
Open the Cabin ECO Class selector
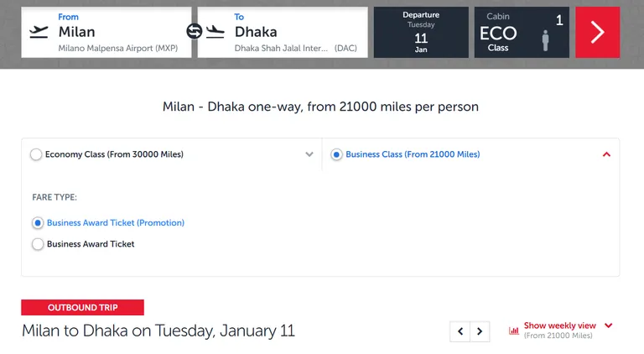pyautogui.click(x=522, y=32)
